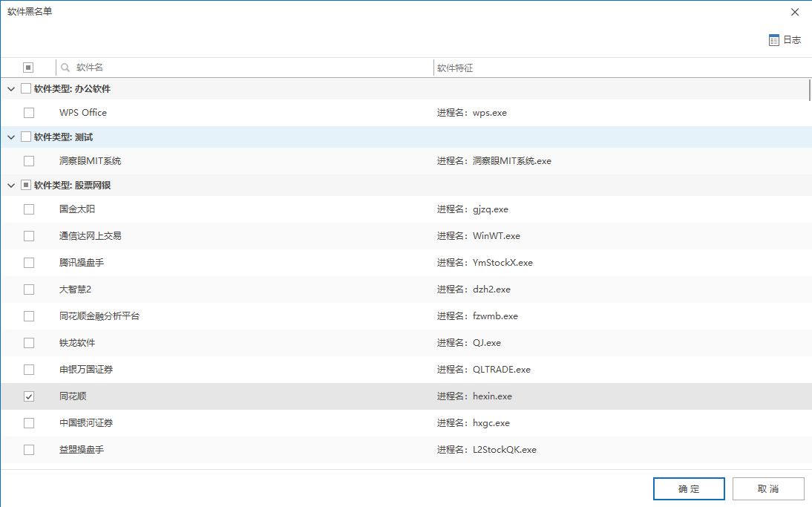Select the 大智慧2 row name

tap(75, 289)
